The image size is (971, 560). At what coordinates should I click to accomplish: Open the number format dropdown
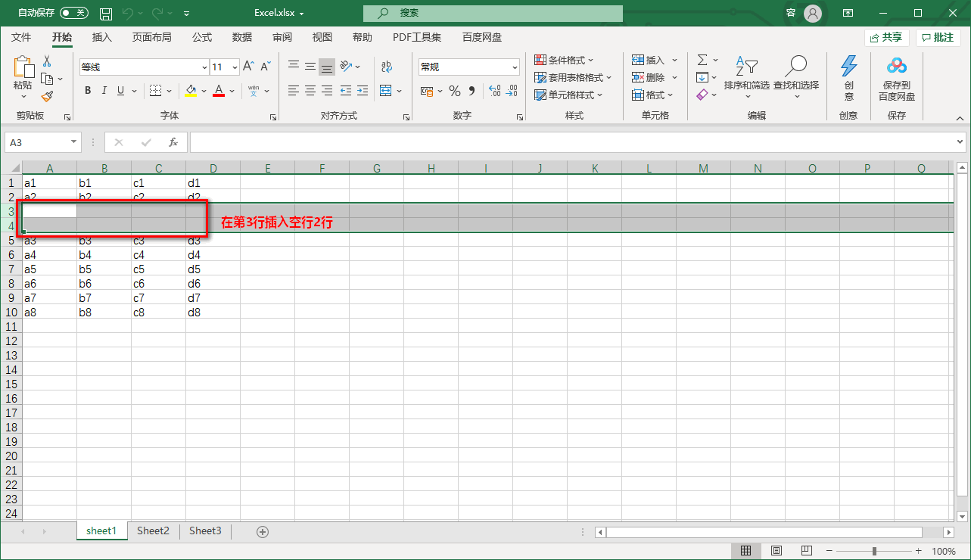click(x=515, y=67)
